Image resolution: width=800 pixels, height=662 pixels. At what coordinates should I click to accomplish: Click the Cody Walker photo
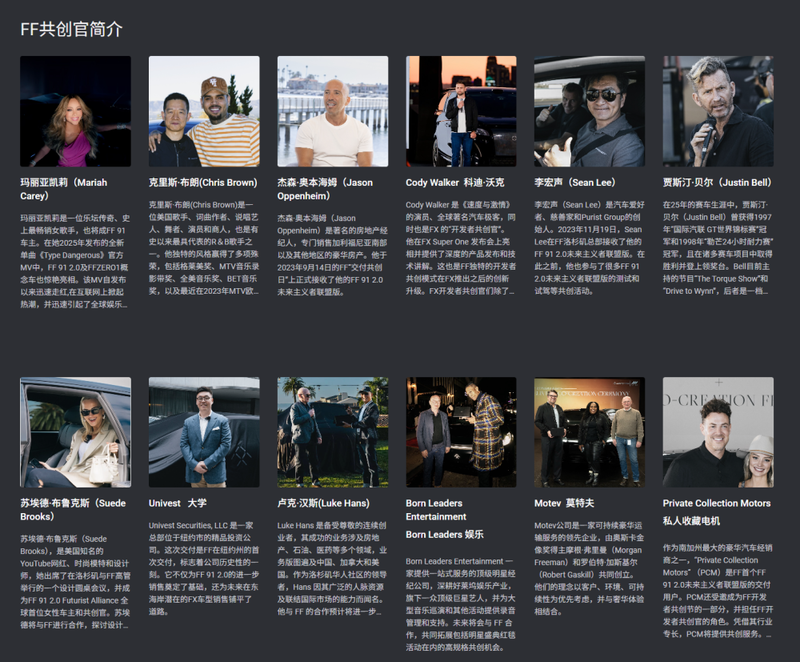click(461, 111)
